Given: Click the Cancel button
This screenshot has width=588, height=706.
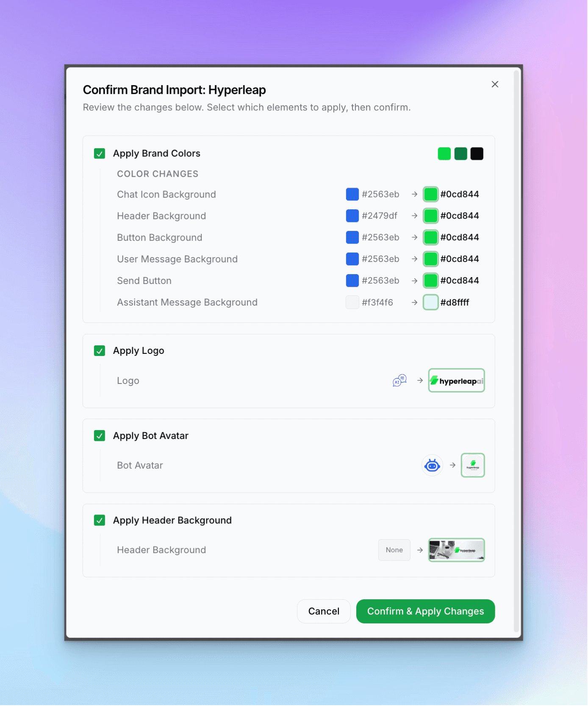Looking at the screenshot, I should pos(324,611).
